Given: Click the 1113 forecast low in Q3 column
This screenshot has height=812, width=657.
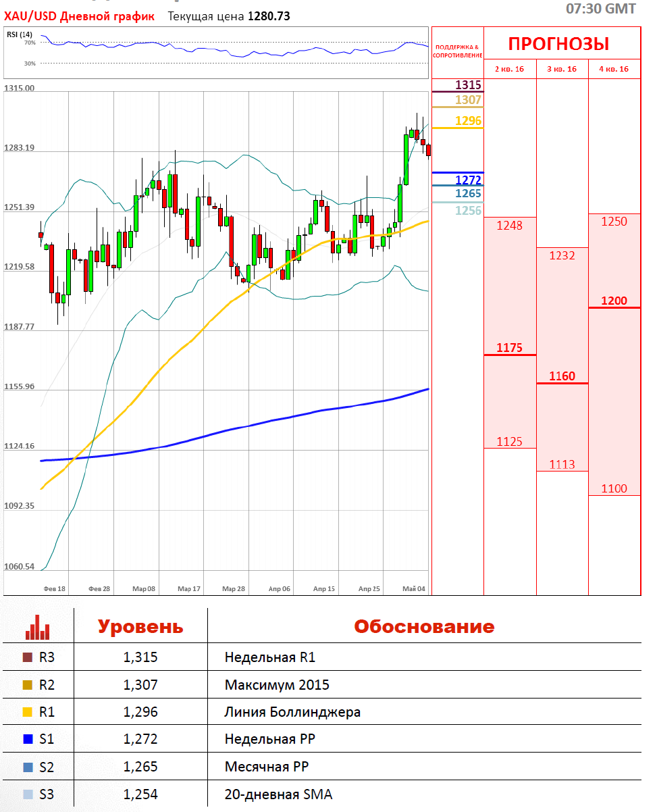Looking at the screenshot, I should pyautogui.click(x=562, y=464).
